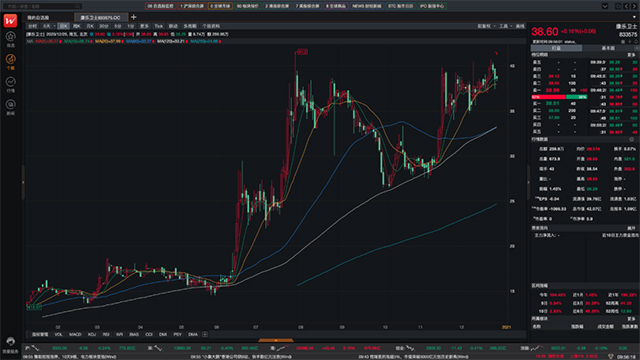
Task: Open the market quotes sidebar icon
Action: pos(11,82)
